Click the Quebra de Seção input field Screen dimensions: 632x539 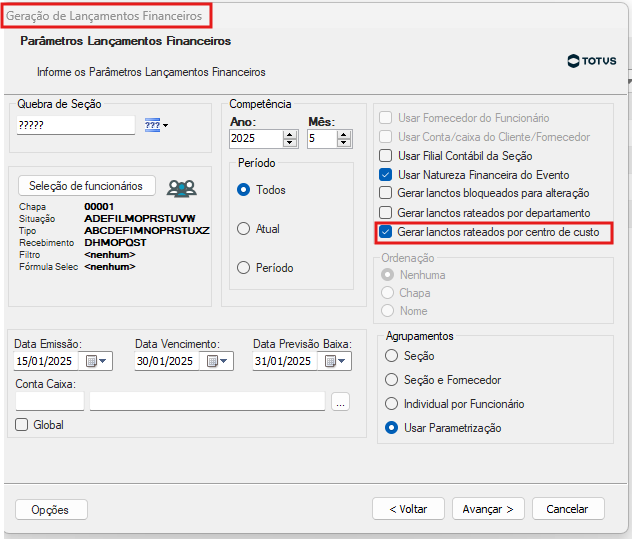pos(76,125)
